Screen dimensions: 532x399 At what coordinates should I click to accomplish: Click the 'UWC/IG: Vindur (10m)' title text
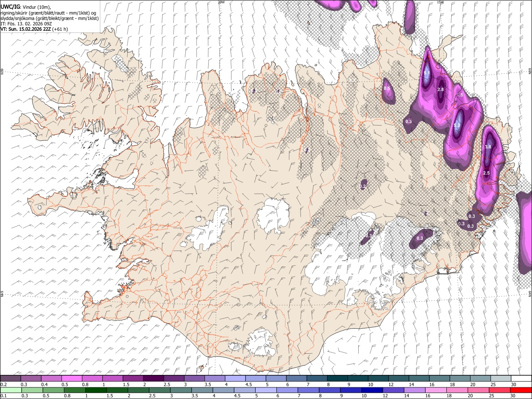point(26,7)
